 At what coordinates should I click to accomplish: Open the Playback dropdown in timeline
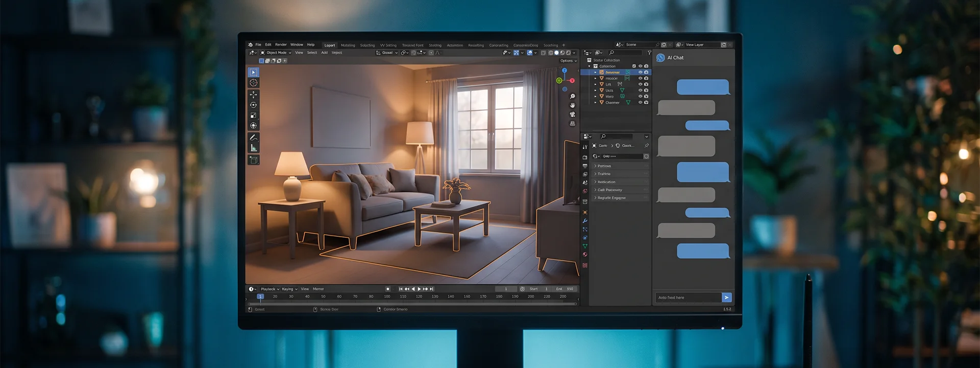[270, 289]
